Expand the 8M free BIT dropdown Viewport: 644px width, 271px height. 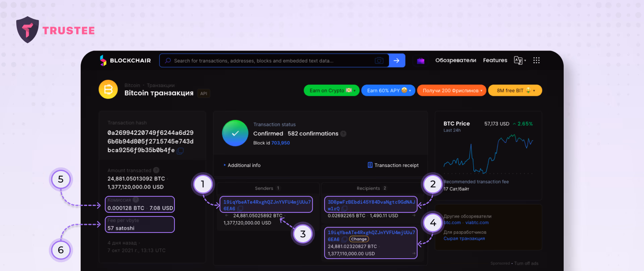(x=515, y=90)
